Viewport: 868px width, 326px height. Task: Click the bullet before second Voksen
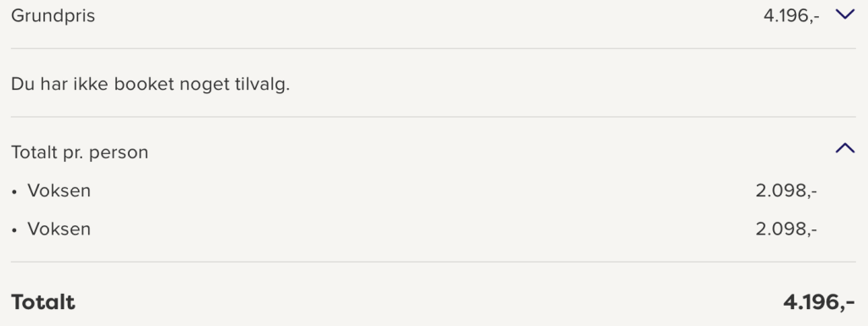14,230
